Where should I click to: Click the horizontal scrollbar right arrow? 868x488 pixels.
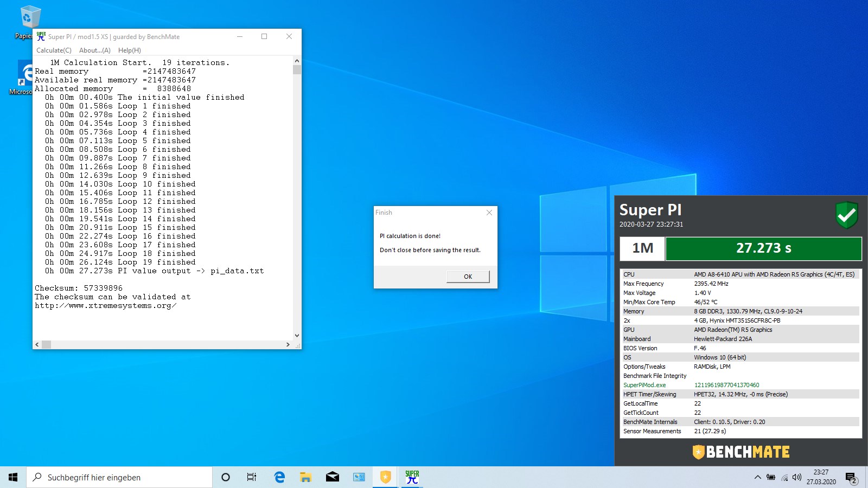288,344
